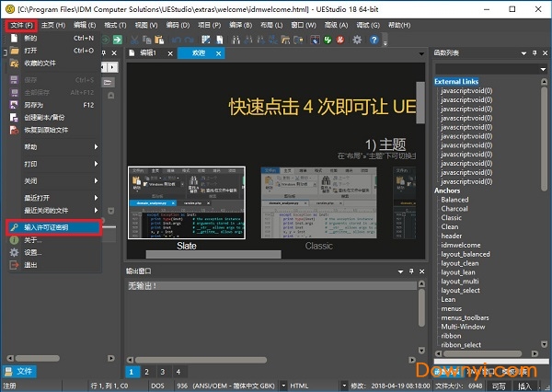Select 输入许可证密钥 in the File menu
The image size is (552, 392).
click(54, 227)
